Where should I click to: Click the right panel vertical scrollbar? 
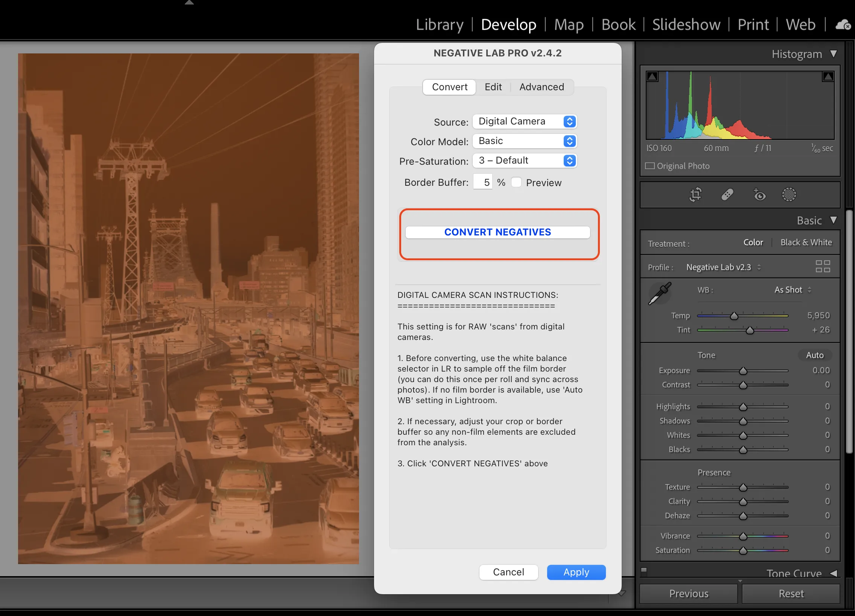849,332
